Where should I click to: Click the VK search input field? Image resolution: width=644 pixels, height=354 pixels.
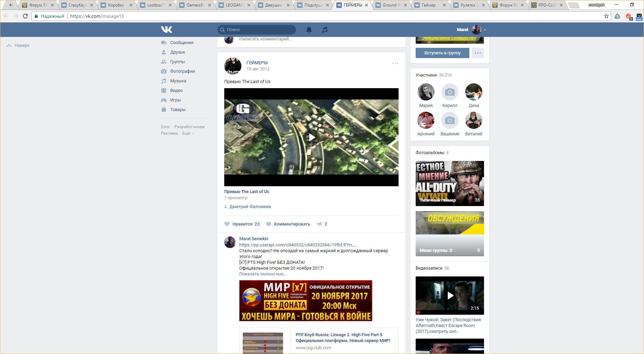tap(257, 30)
